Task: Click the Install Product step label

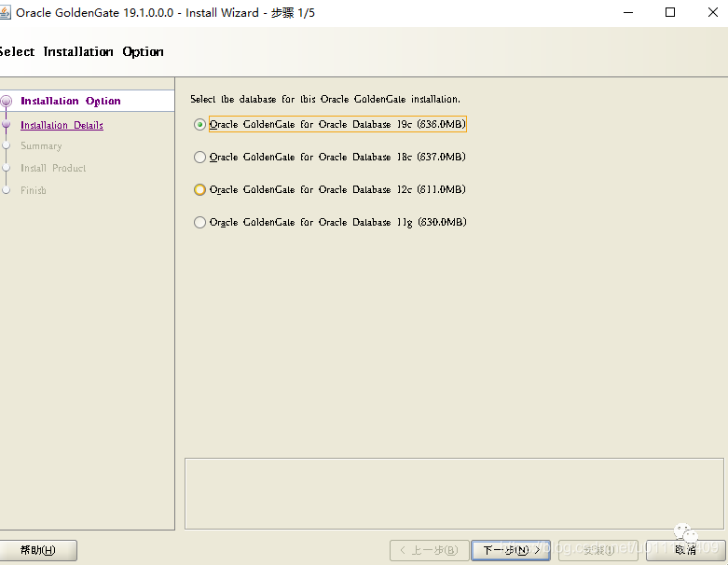Action: tap(53, 168)
